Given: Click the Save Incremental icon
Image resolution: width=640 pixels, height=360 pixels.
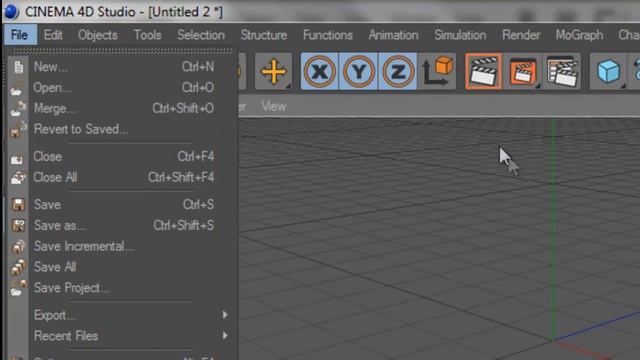Looking at the screenshot, I should point(18,247).
